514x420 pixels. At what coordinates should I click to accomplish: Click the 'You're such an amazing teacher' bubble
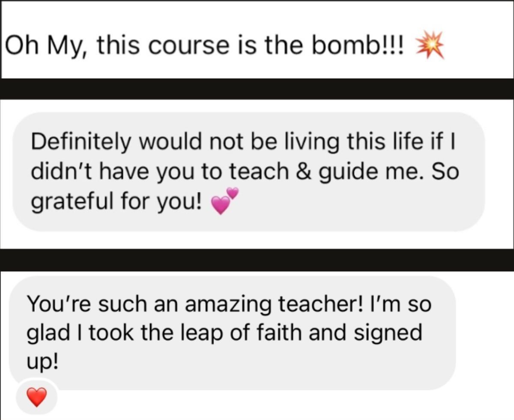coord(232,333)
